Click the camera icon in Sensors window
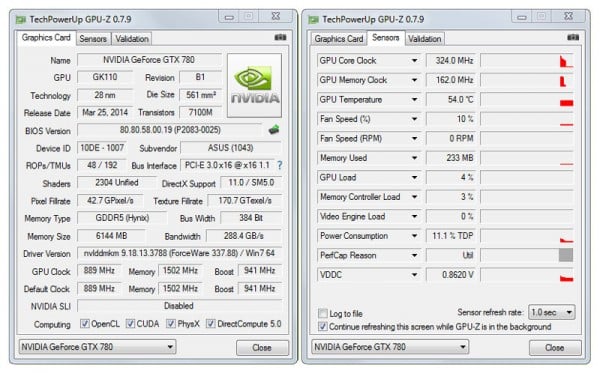Viewport: 600px width, 373px height. 573,37
